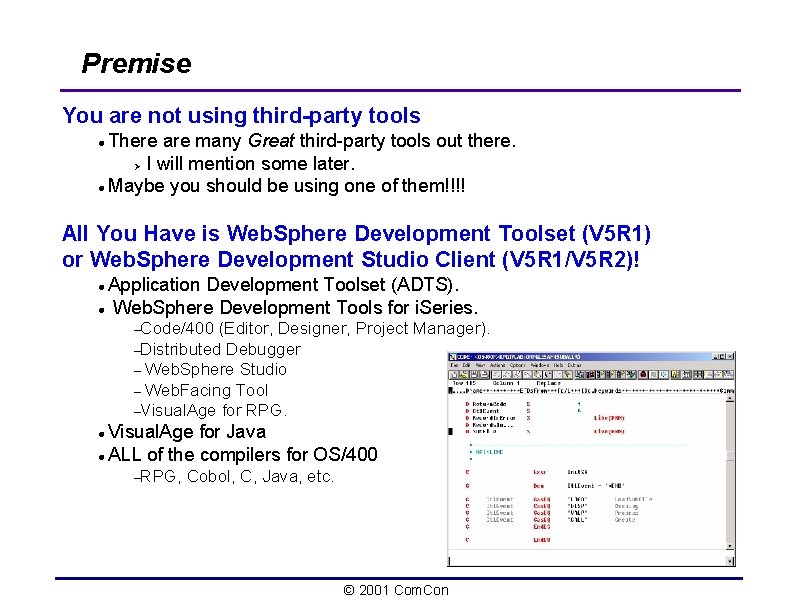Image resolution: width=792 pixels, height=612 pixels.
Task: Click the CODE editor title bar application icon
Action: [x=453, y=356]
